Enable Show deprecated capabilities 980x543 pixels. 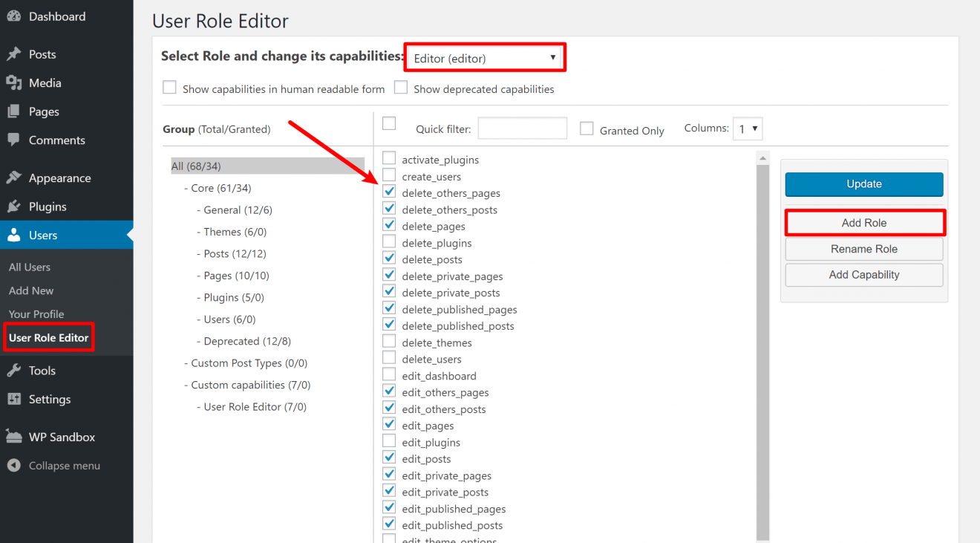400,87
